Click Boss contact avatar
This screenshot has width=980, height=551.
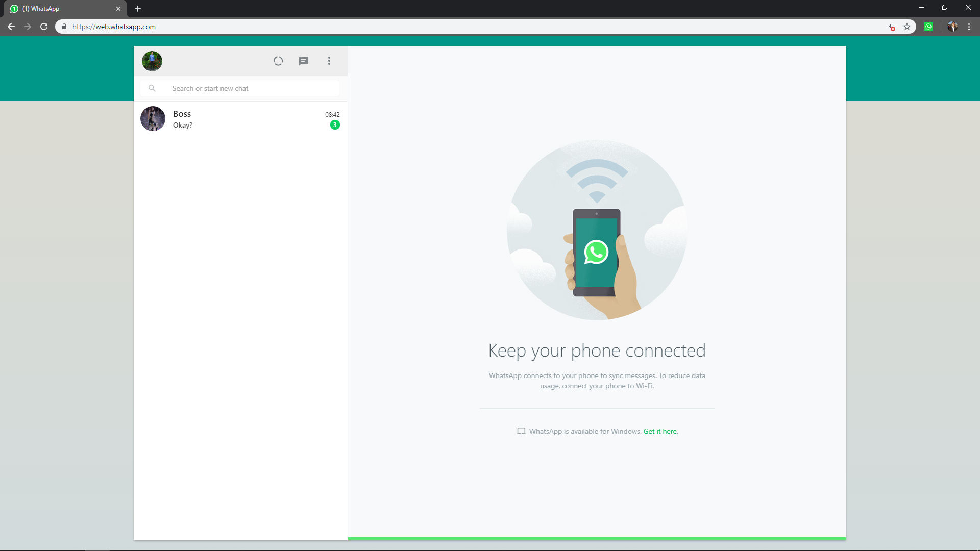[x=153, y=119]
